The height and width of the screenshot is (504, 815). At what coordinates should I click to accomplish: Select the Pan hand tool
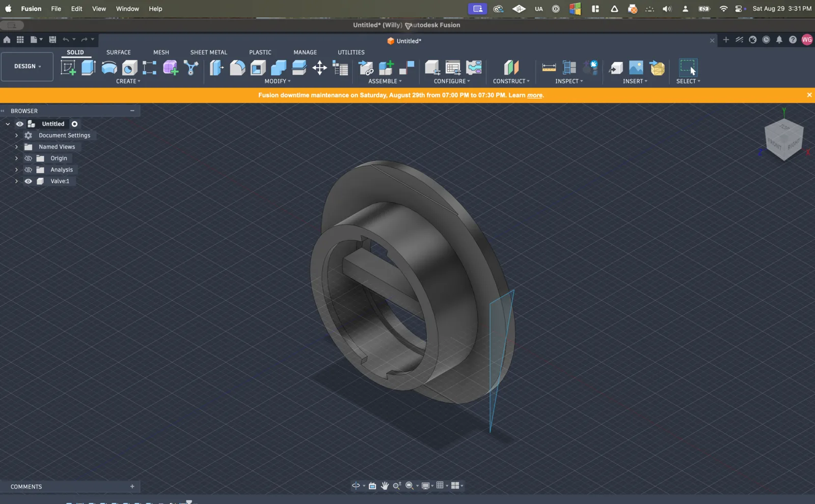click(x=385, y=486)
